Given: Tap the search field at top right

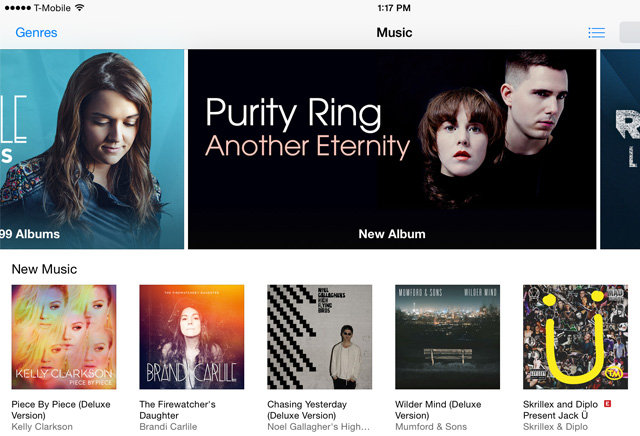Looking at the screenshot, I should (x=630, y=33).
